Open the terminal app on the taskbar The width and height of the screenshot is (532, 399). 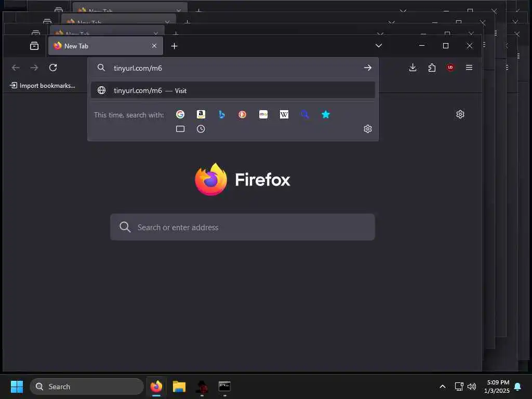[224, 387]
